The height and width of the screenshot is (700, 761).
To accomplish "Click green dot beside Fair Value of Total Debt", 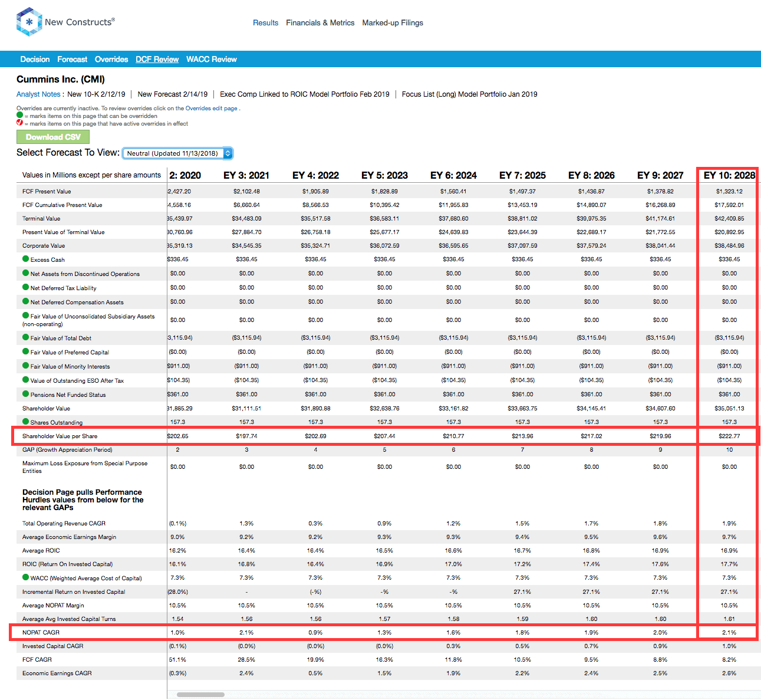I will coord(25,337).
